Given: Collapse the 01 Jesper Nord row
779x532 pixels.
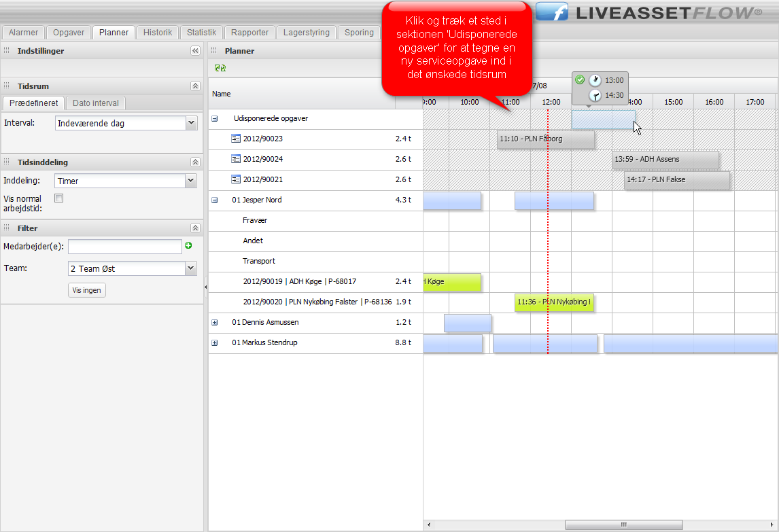Looking at the screenshot, I should click(x=215, y=200).
